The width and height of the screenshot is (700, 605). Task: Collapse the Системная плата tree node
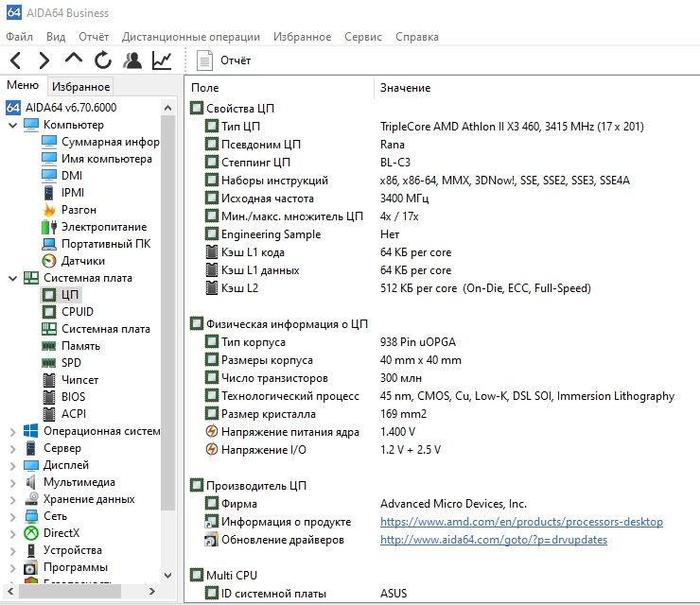click(x=13, y=278)
